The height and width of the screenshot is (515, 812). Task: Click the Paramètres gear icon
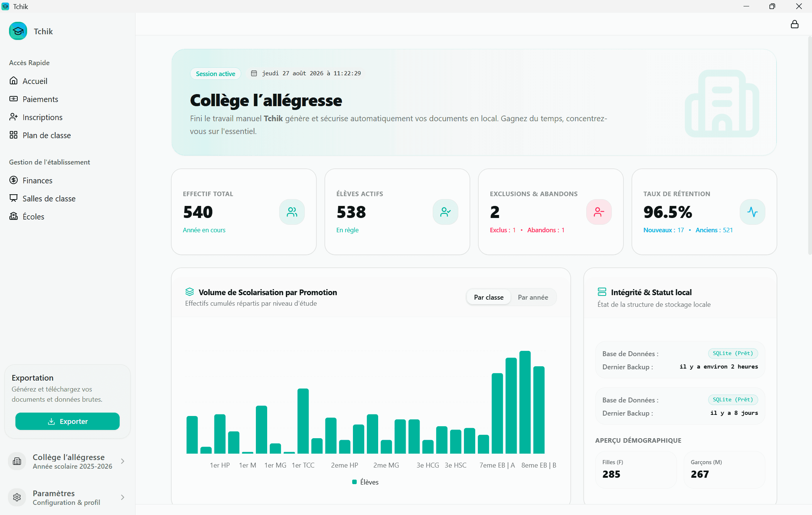coord(17,497)
